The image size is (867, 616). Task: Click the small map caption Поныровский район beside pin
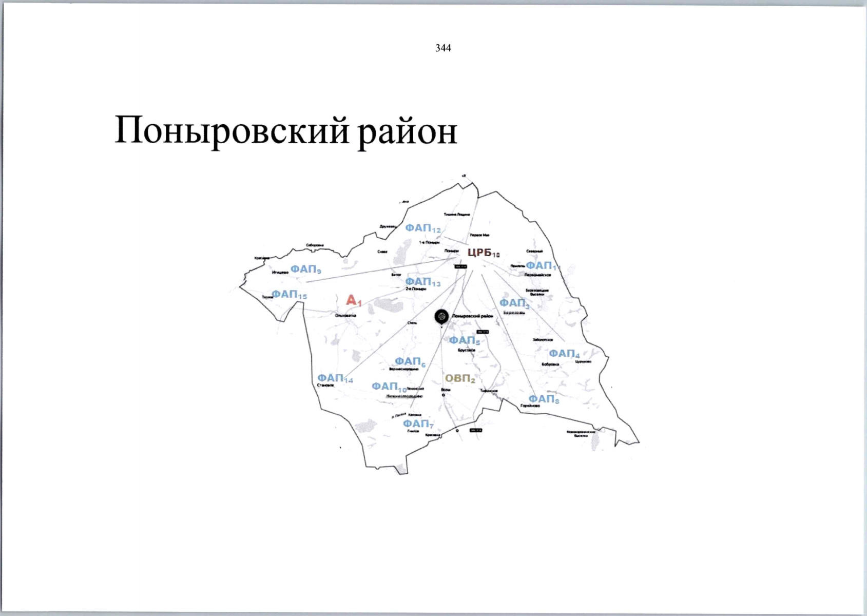tap(473, 316)
